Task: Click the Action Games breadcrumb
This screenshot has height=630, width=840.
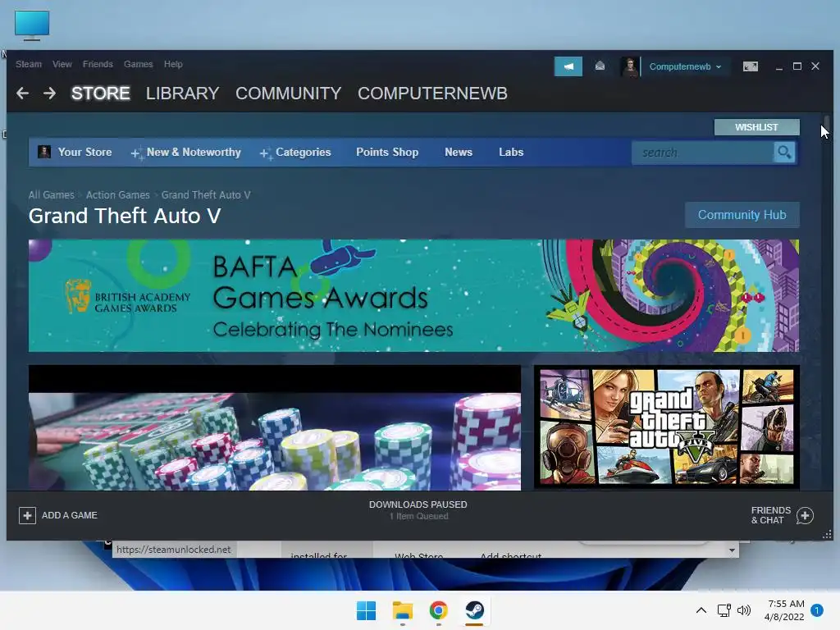Action: coord(118,195)
